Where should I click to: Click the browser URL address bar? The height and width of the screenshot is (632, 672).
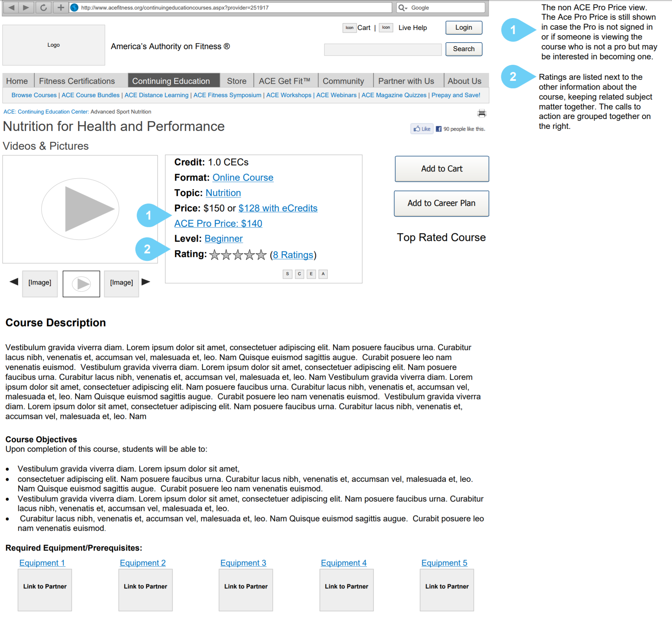point(230,7)
